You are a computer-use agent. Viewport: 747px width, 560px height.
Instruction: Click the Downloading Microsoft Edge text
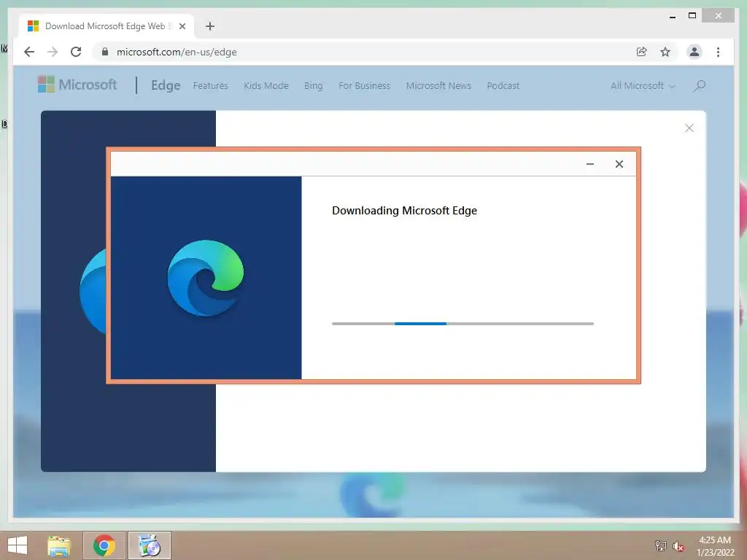(404, 211)
